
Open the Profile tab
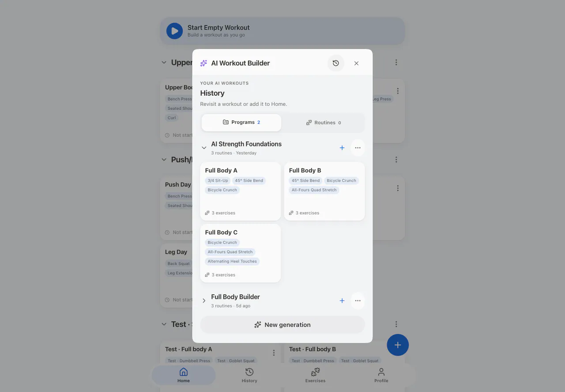coord(381,375)
